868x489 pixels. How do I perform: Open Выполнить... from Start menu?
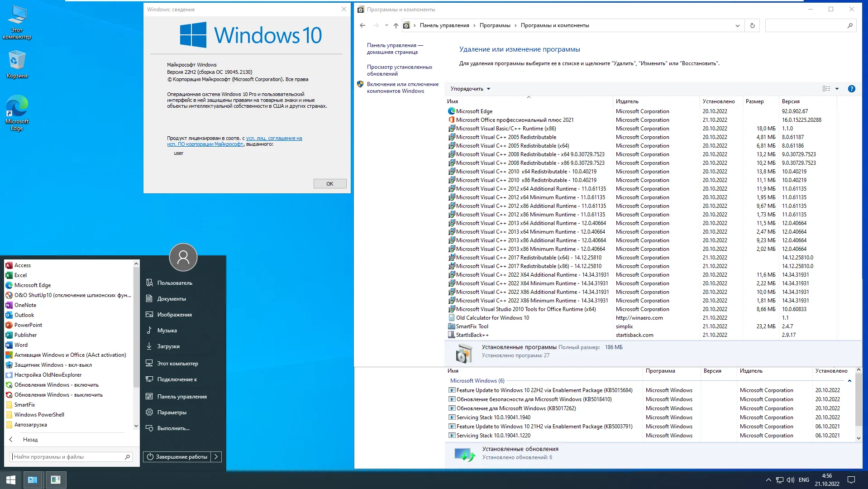point(173,428)
